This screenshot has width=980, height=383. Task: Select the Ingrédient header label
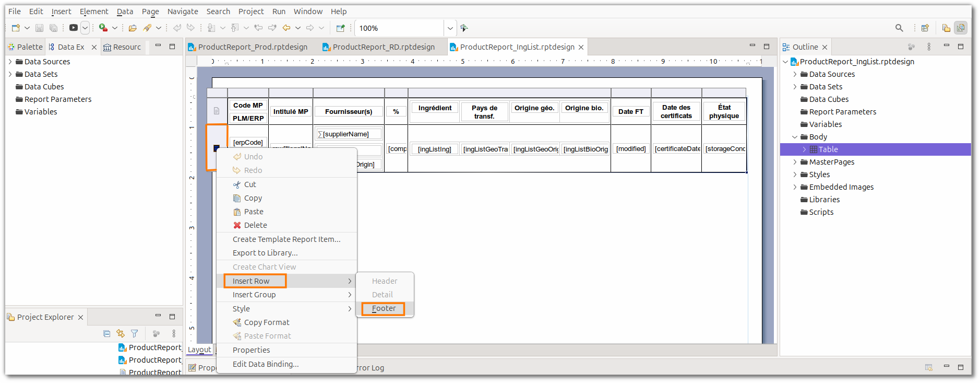(x=435, y=108)
